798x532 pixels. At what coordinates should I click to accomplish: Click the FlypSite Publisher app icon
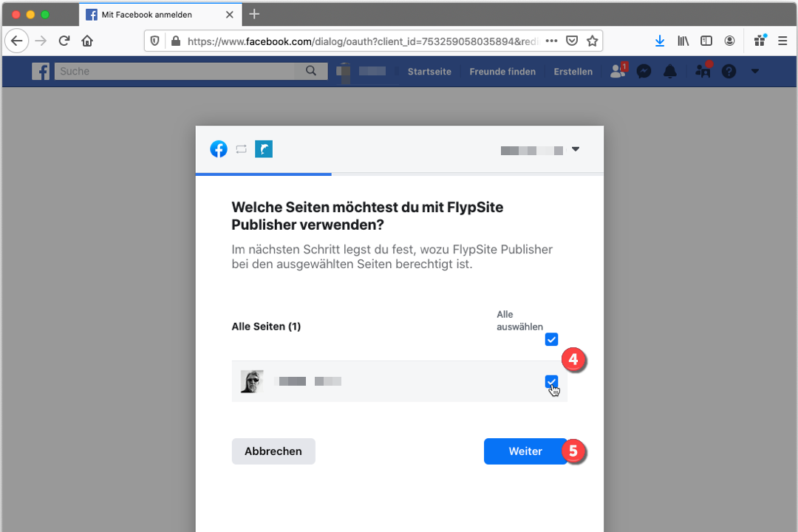point(264,149)
